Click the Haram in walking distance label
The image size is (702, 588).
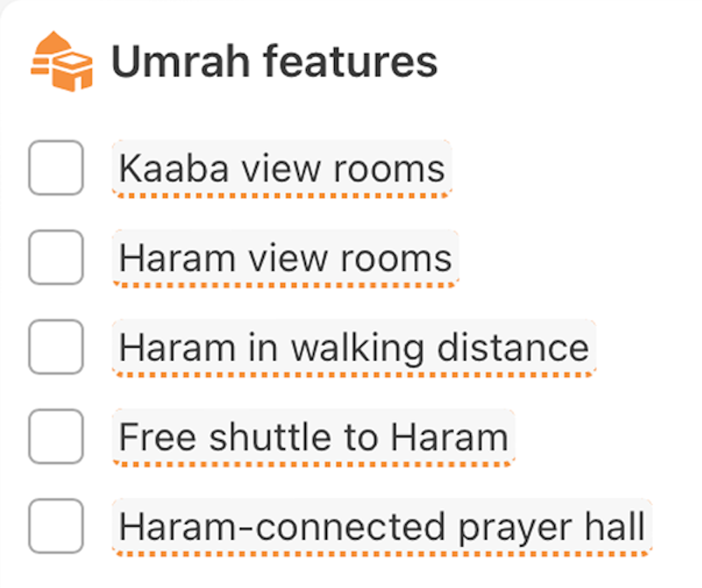[x=354, y=348]
